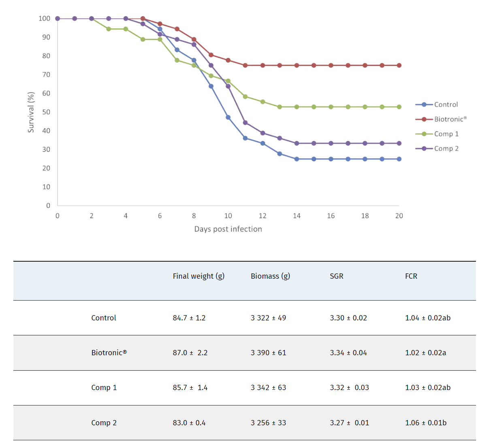
Task: Click the 84.7 ± 1.2 final weight cell
Action: tap(189, 318)
